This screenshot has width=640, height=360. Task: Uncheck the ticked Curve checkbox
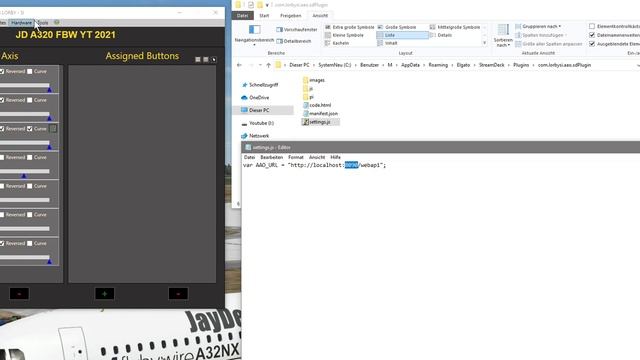pyautogui.click(x=30, y=129)
